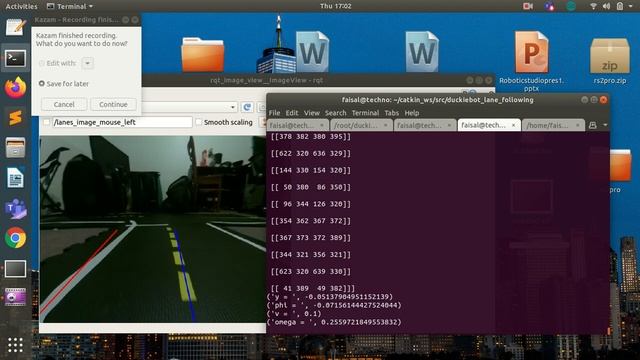Open the terminal Help menu
Image resolution: width=640 pixels, height=360 pixels.
coord(412,113)
